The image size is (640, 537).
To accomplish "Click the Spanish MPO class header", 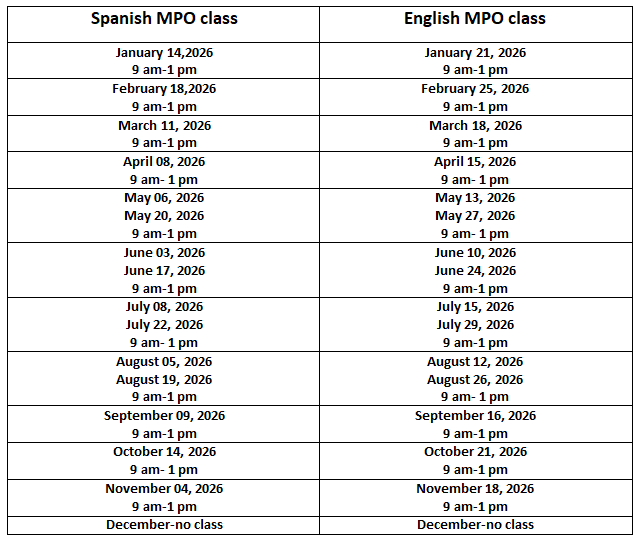I will coord(164,19).
